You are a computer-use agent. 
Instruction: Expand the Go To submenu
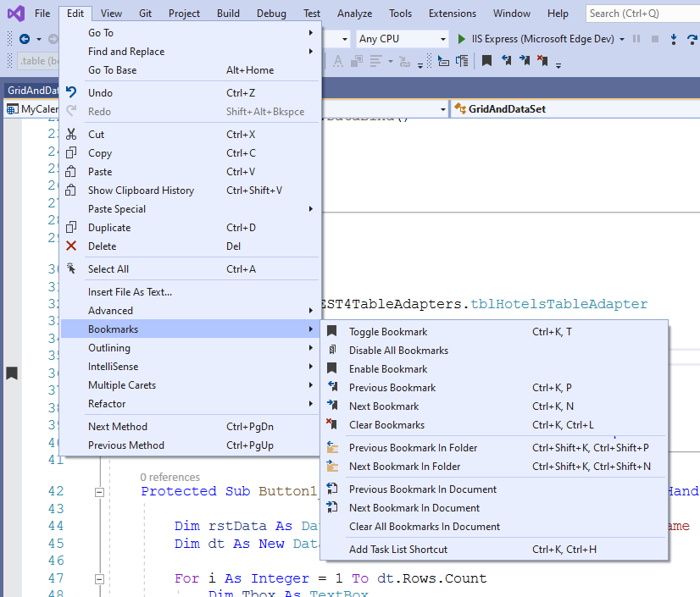191,32
